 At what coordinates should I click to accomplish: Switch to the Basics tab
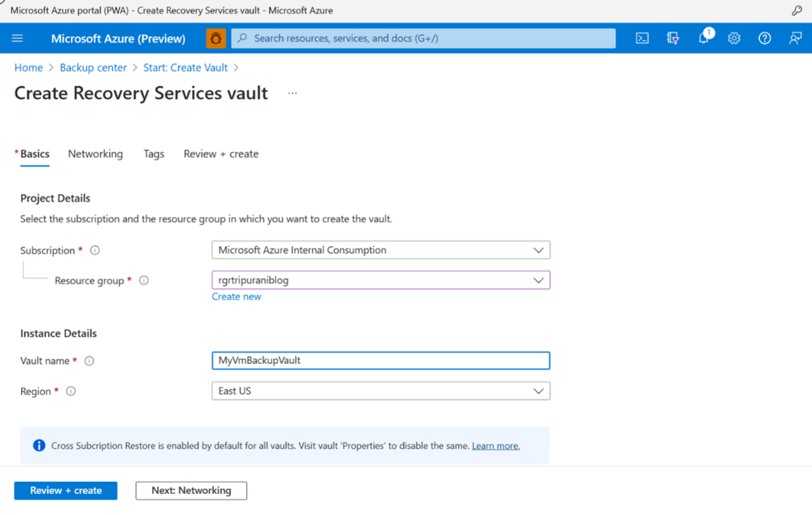(35, 154)
